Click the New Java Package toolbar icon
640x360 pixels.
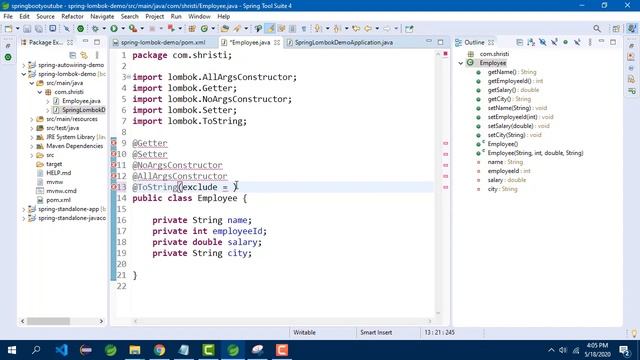click(192, 29)
